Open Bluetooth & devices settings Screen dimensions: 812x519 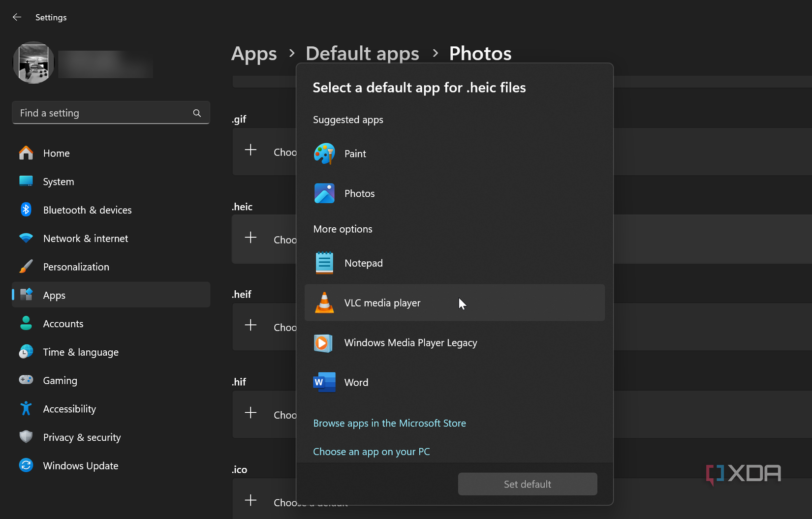pyautogui.click(x=87, y=210)
